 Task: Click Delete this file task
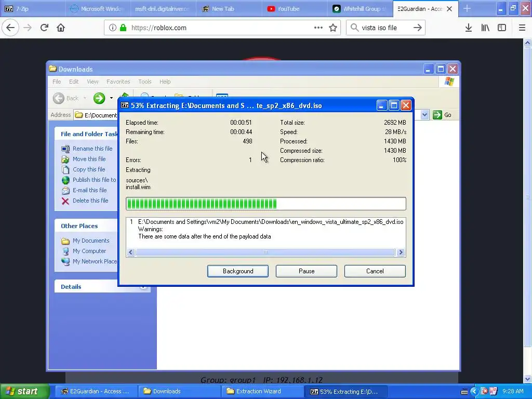click(90, 201)
